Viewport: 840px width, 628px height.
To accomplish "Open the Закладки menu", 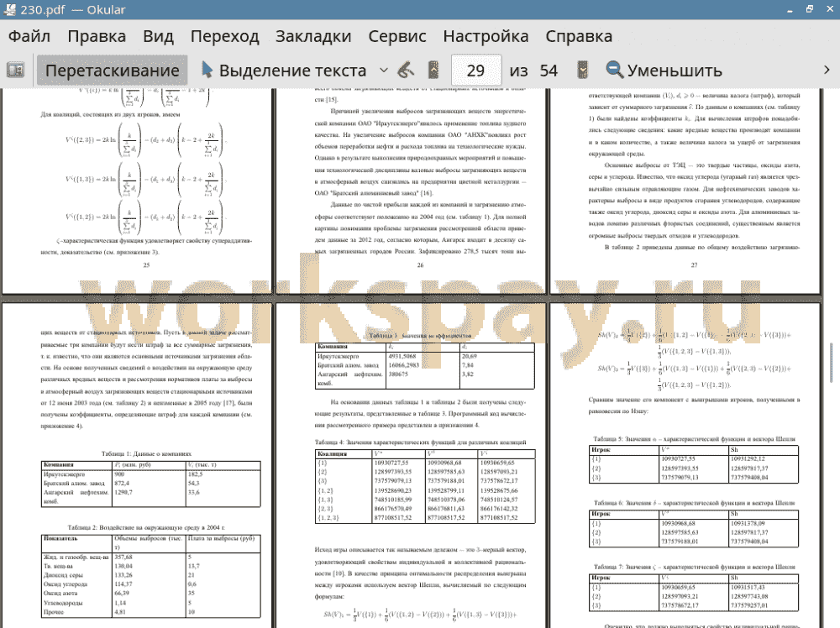I will click(x=313, y=36).
